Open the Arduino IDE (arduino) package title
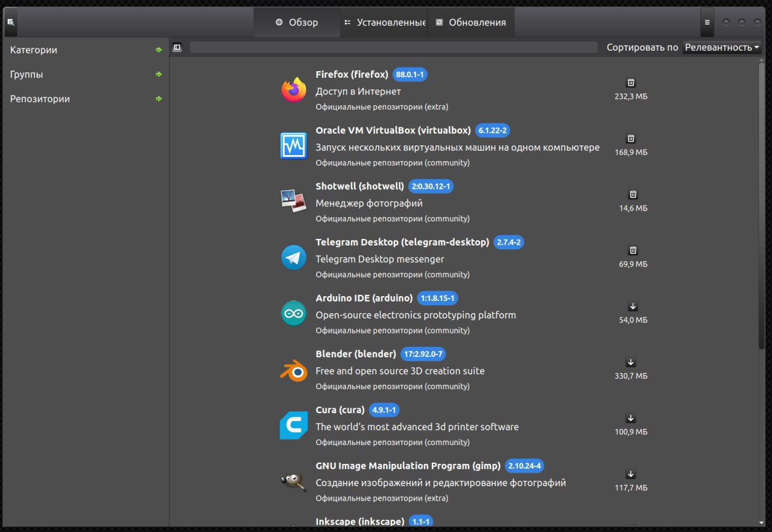This screenshot has width=772, height=532. (364, 298)
